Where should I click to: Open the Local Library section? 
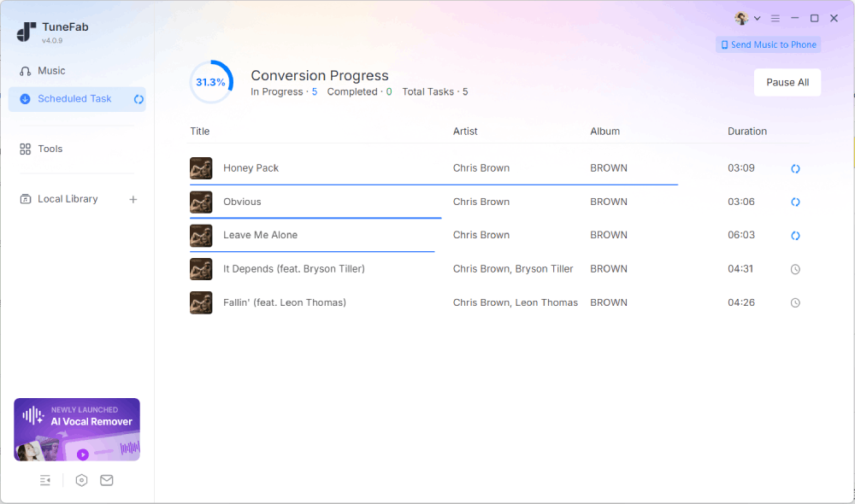(59, 199)
